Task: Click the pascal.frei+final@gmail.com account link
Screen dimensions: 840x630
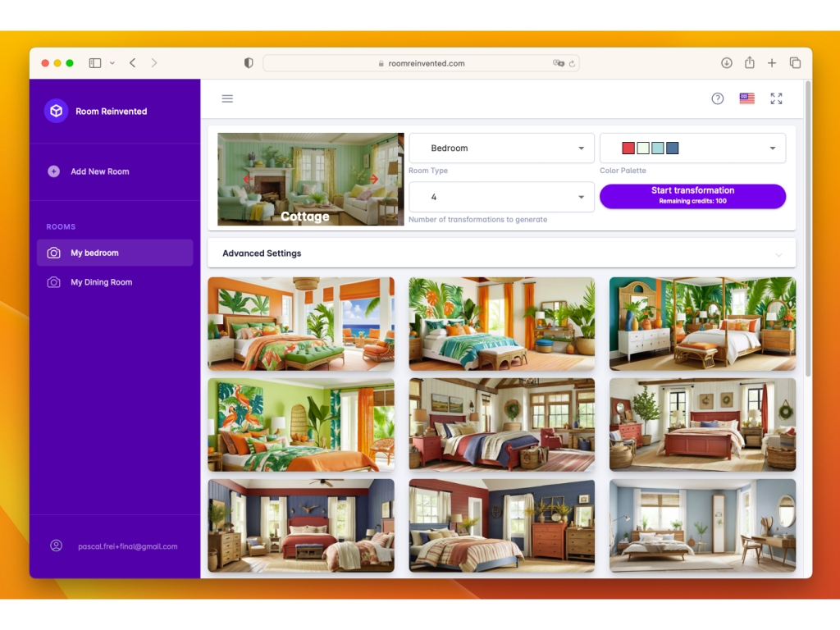Action: coord(127,546)
